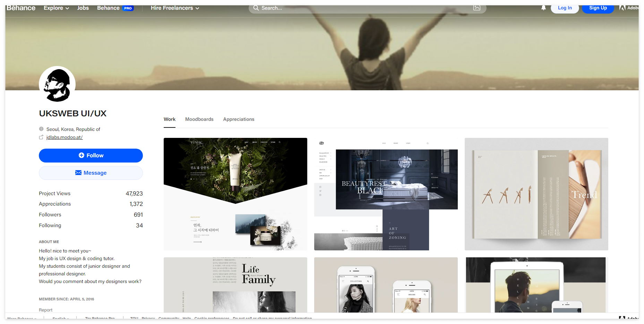Viewport: 644px width, 324px height.
Task: Click the external link icon beside jdlabs
Action: [x=41, y=137]
